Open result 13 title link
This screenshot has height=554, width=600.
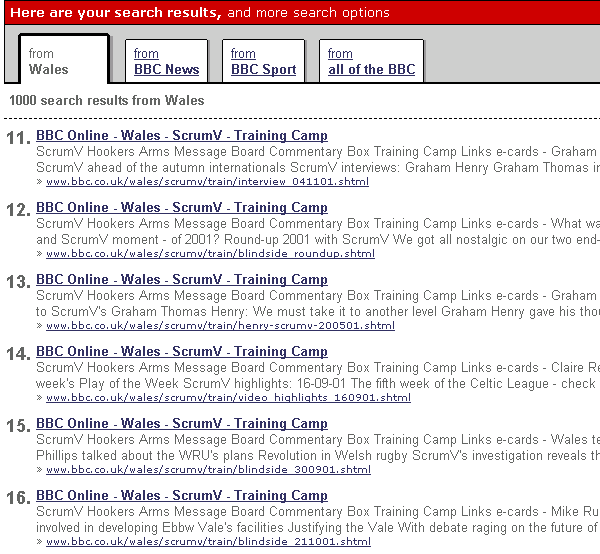click(182, 279)
